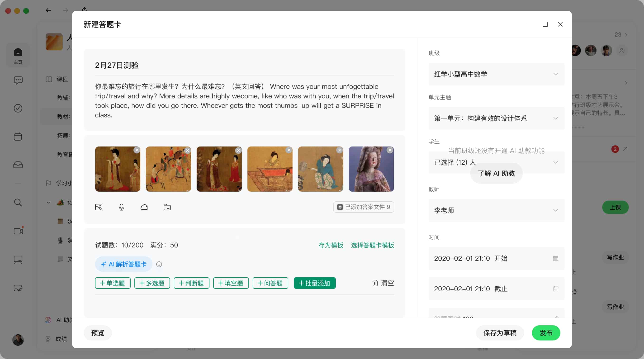Click the start time field 2020-02-01 21:10 开始
The height and width of the screenshot is (359, 644).
pyautogui.click(x=497, y=258)
